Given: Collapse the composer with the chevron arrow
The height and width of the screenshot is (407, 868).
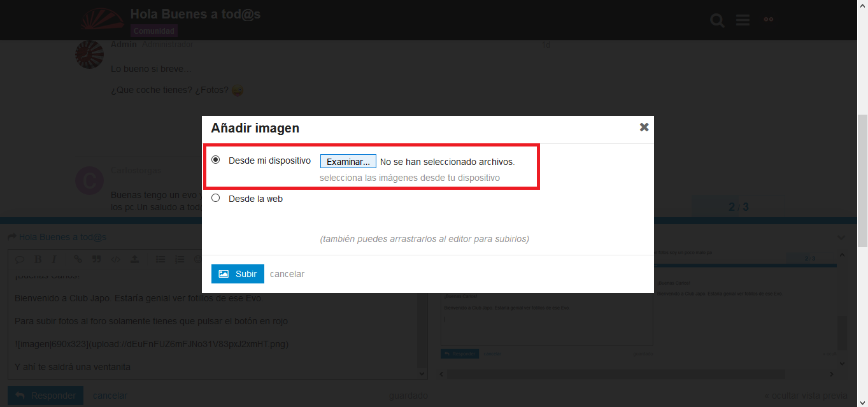Looking at the screenshot, I should 841,238.
